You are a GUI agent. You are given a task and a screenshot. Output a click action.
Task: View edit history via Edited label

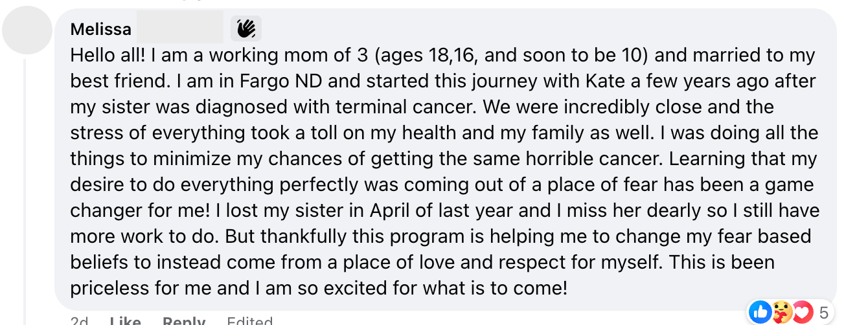point(249,320)
